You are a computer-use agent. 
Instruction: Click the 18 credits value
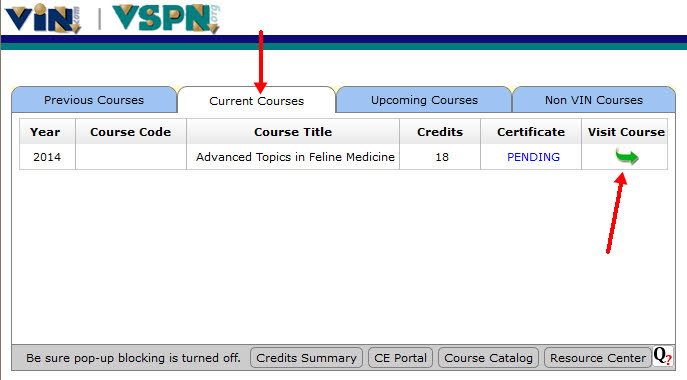pos(442,157)
